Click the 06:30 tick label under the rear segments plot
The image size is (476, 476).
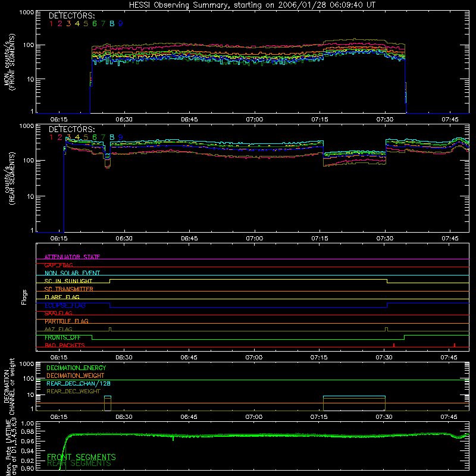pyautogui.click(x=124, y=239)
